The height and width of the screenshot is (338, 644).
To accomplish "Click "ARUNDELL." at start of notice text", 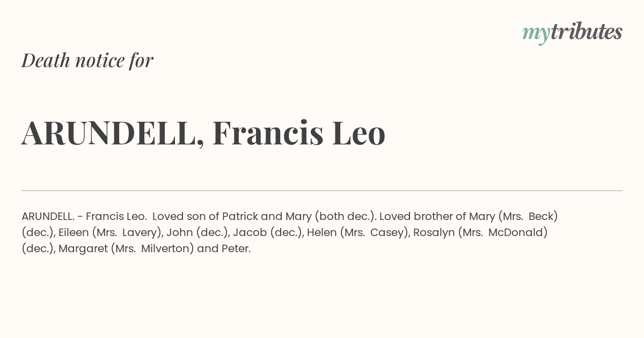I will [48, 217].
